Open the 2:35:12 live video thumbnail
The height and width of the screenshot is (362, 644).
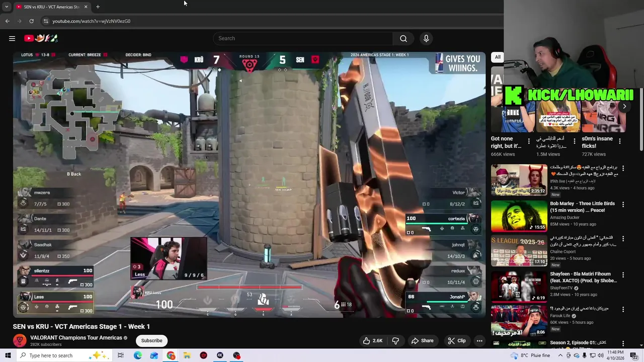[x=519, y=180]
